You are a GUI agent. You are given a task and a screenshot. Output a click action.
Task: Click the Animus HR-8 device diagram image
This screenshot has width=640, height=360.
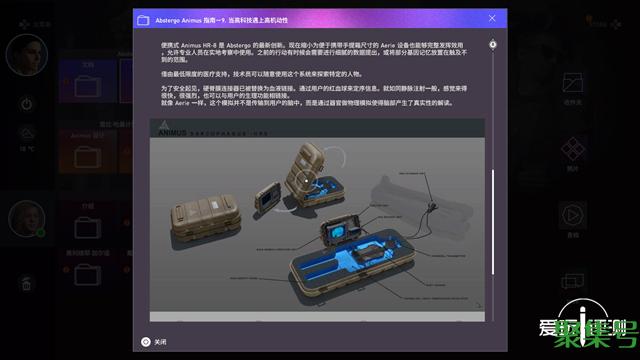[317, 220]
